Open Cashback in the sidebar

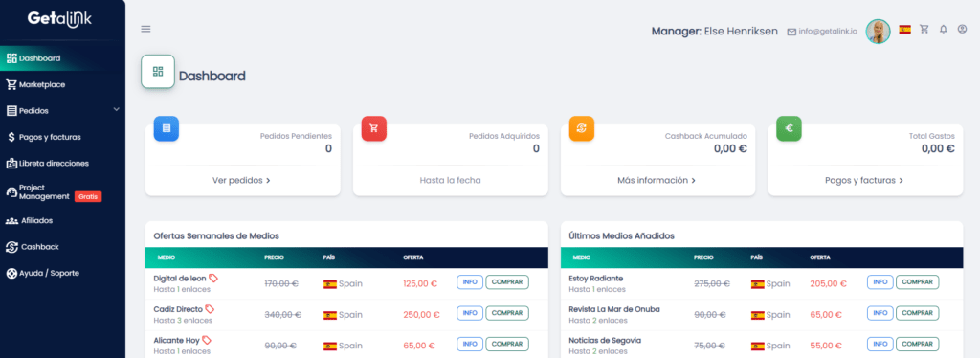click(x=62, y=247)
